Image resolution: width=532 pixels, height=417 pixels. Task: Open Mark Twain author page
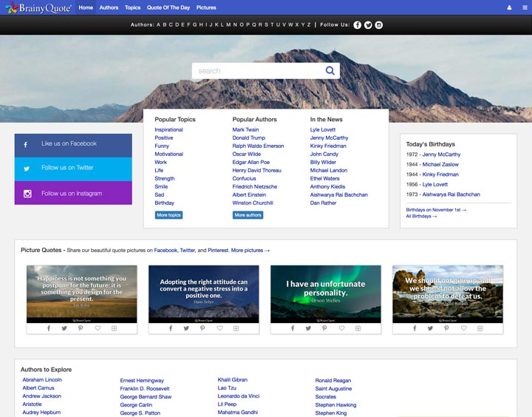pyautogui.click(x=245, y=129)
